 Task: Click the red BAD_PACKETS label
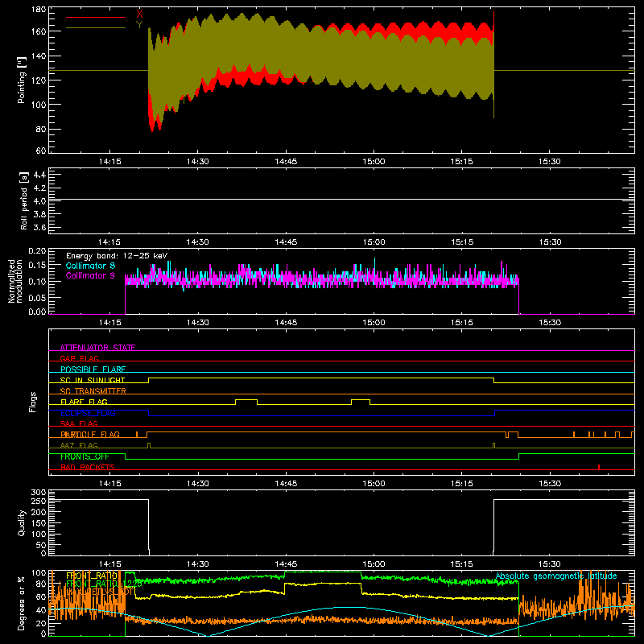click(88, 467)
